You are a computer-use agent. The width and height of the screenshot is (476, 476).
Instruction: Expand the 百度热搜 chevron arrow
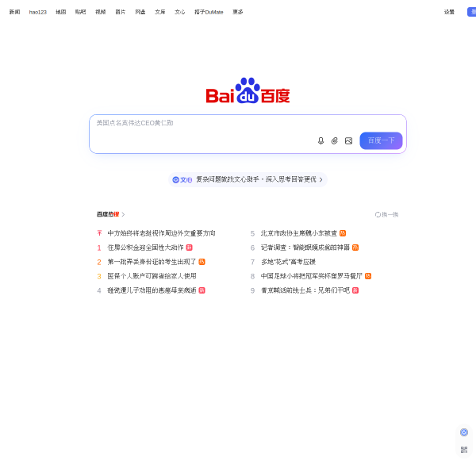click(x=123, y=215)
